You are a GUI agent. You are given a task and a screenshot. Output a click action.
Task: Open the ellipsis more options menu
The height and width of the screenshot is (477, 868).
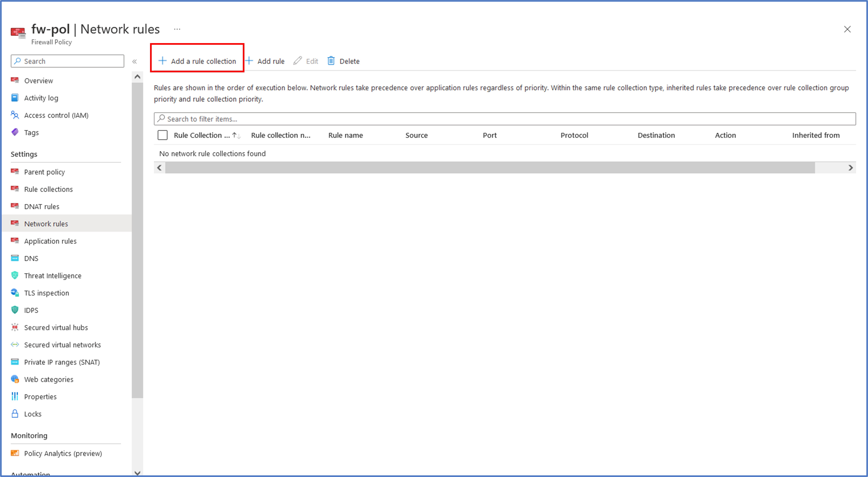coord(177,29)
